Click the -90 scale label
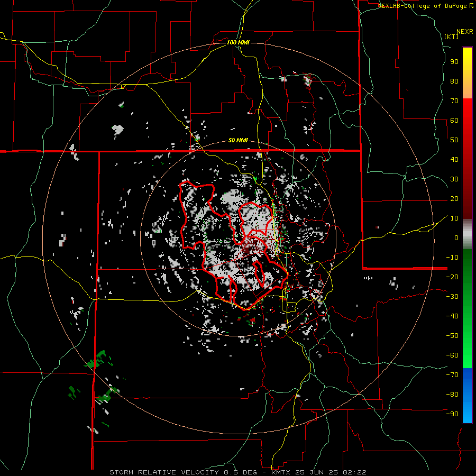The height and width of the screenshot is (476, 476). coord(452,414)
